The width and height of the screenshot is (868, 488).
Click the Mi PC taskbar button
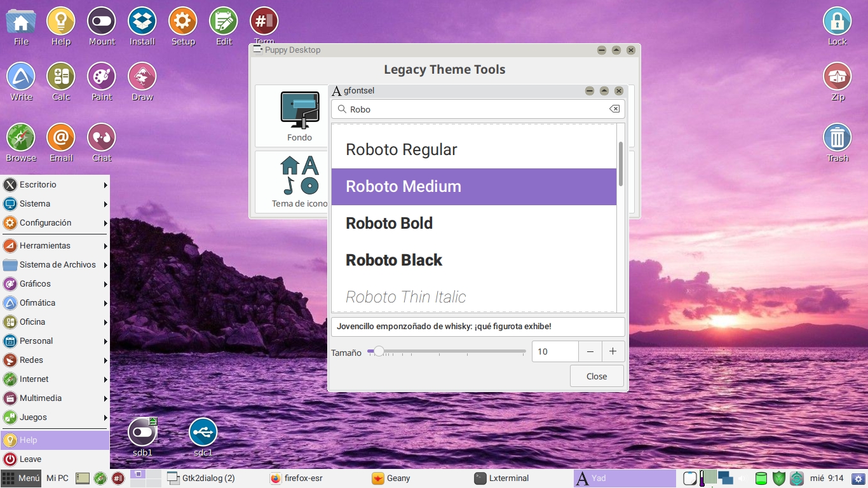point(57,478)
